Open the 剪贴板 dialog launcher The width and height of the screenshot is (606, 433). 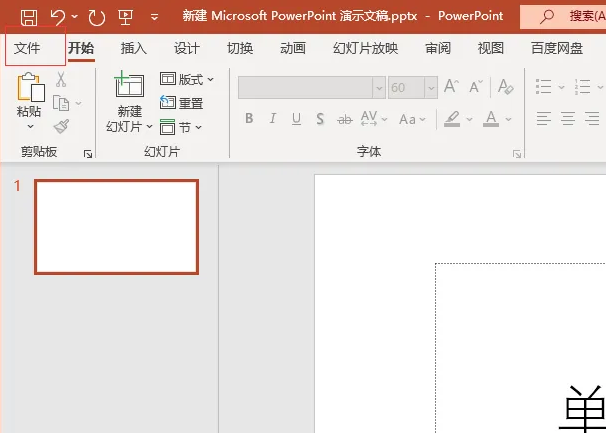point(88,154)
